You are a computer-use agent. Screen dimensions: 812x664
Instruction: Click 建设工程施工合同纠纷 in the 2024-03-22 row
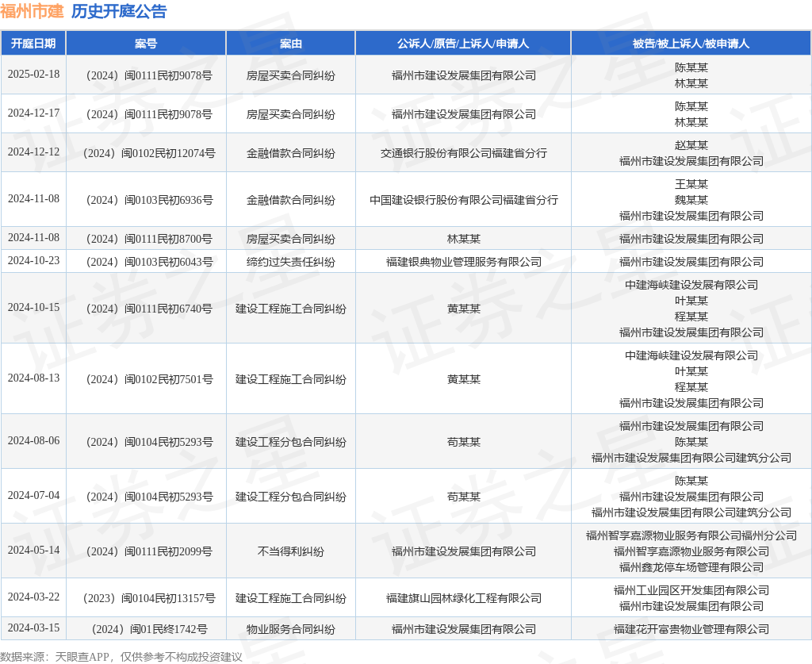click(290, 598)
